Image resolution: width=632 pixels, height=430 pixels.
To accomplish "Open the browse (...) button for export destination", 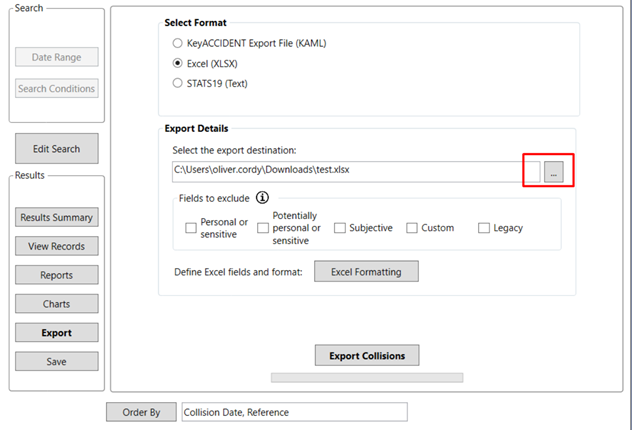I will point(555,171).
